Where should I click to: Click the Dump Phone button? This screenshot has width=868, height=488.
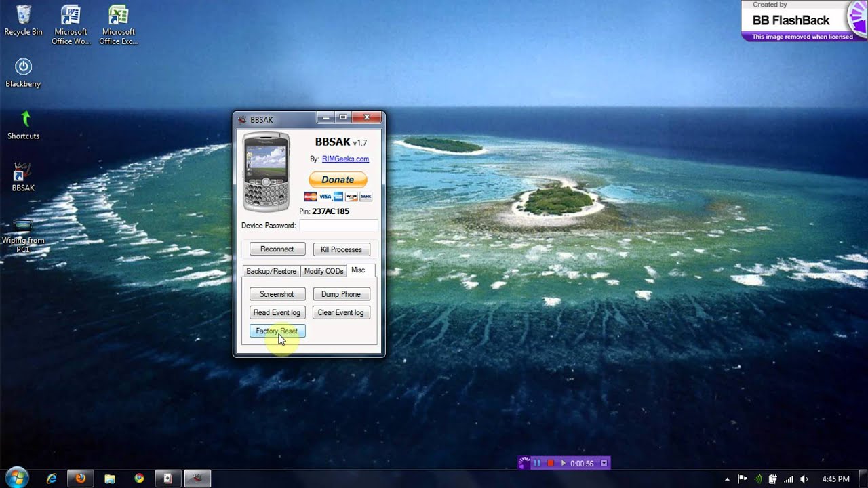[341, 294]
